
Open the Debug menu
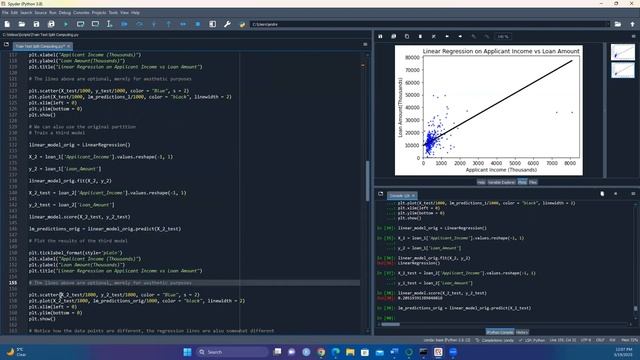tap(64, 13)
